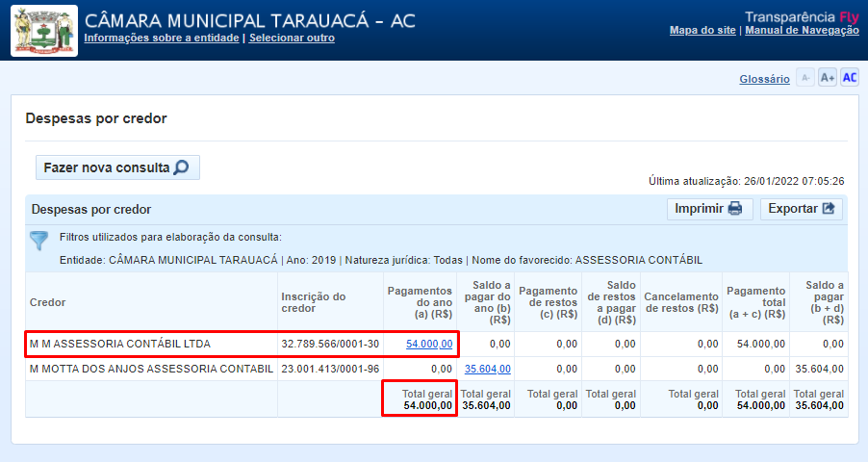Decrease font size with A- icon
Viewport: 868px width, 462px height.
(x=805, y=78)
